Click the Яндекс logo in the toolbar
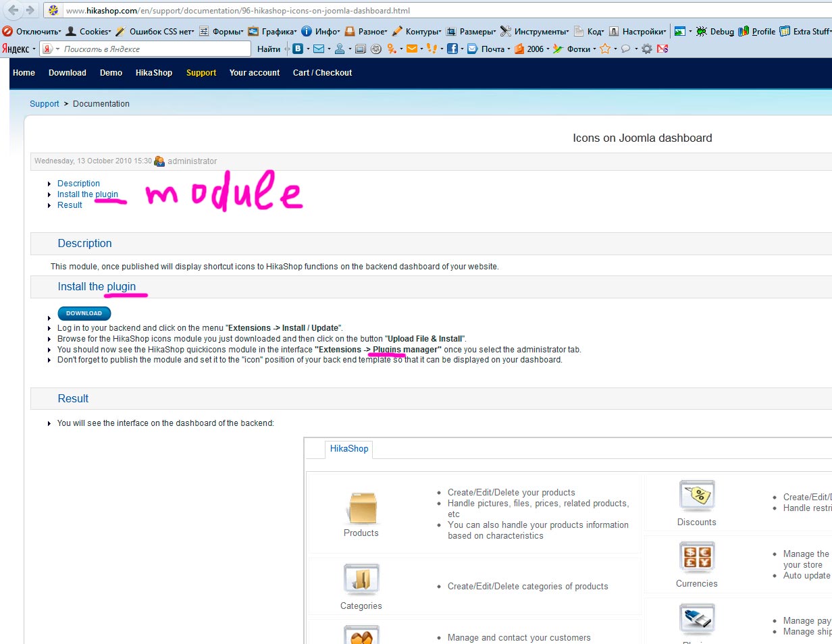 (x=16, y=49)
